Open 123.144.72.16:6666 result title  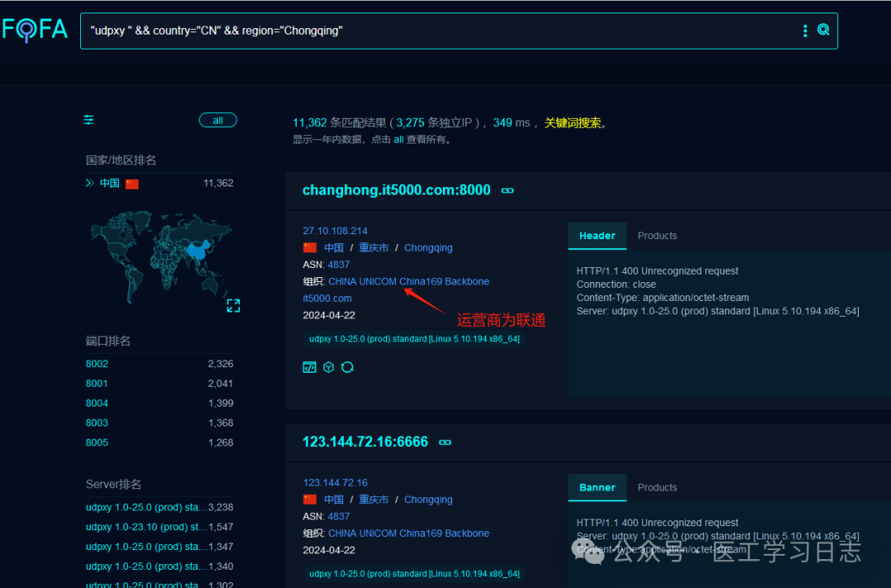coord(365,441)
